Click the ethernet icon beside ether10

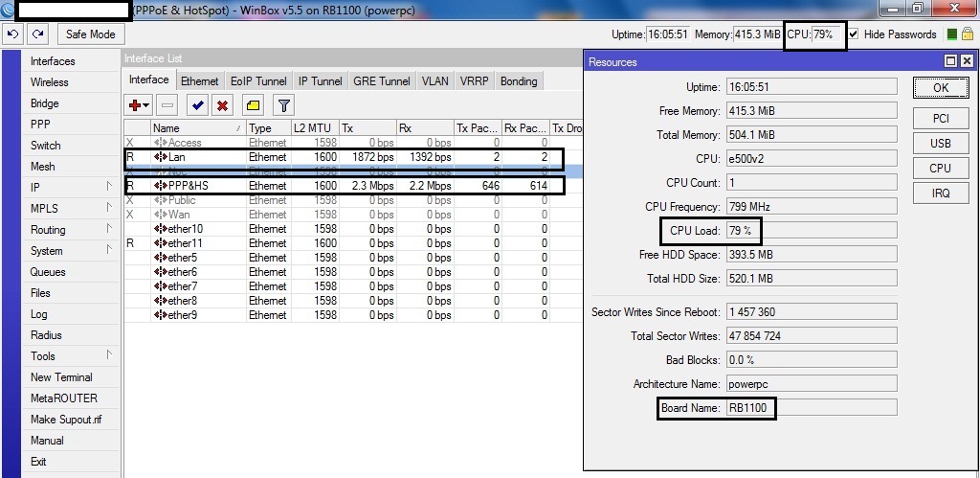(x=161, y=229)
